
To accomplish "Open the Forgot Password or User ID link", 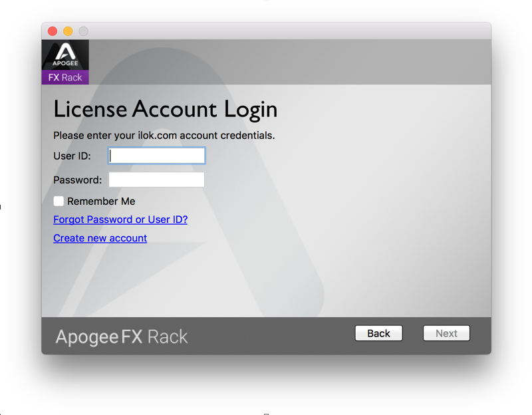I will (120, 219).
